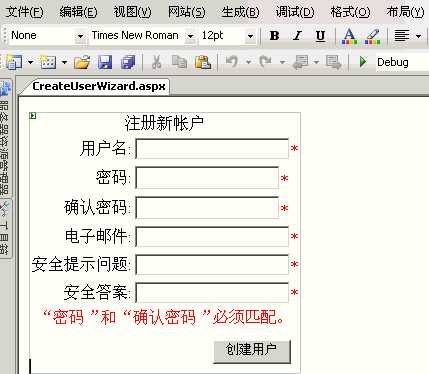Expand the Redo history dropdown arrow

click(x=282, y=62)
